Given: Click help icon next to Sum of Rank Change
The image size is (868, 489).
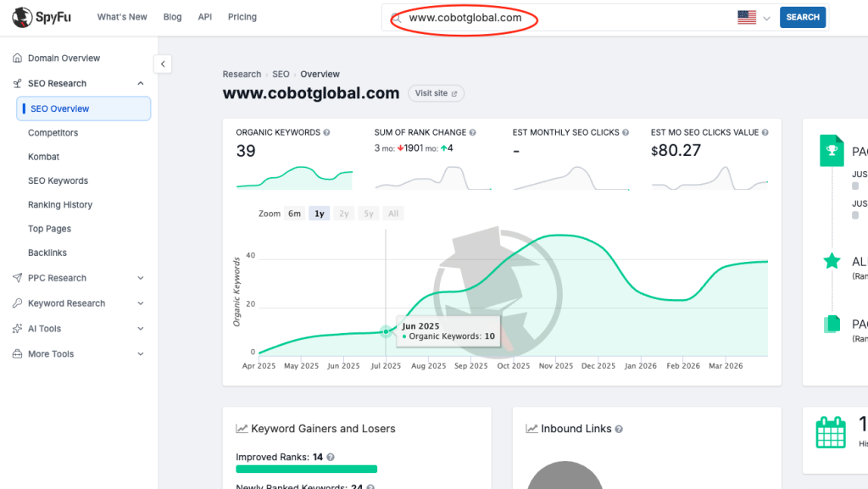Looking at the screenshot, I should (x=473, y=133).
